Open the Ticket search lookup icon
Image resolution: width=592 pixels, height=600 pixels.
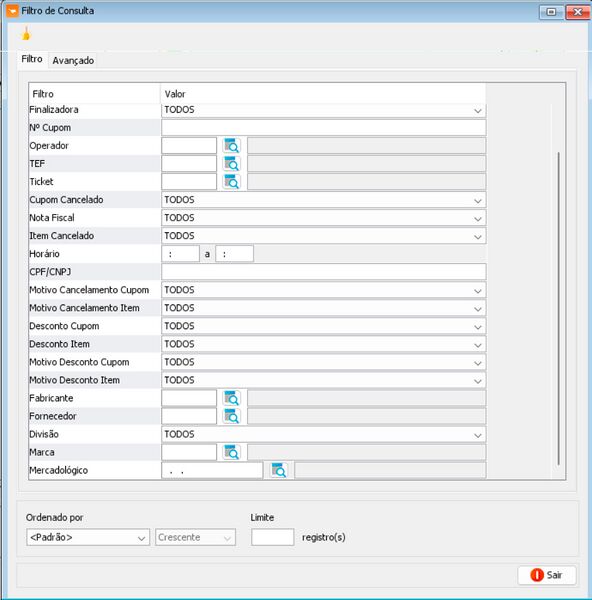point(232,181)
